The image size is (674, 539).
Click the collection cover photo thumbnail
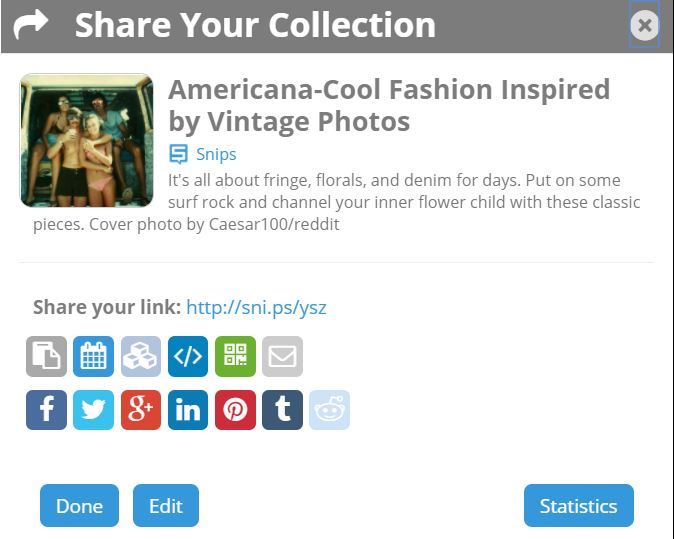click(87, 140)
